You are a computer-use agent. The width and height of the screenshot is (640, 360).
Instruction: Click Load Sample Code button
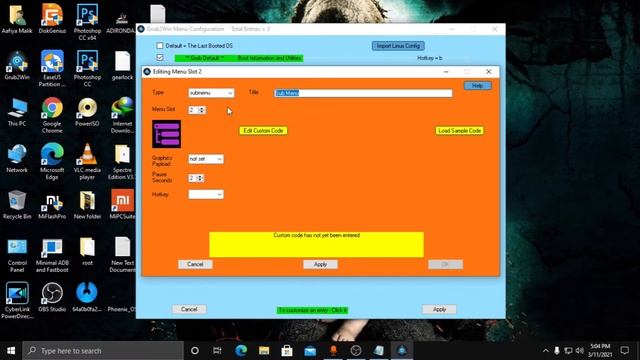point(460,131)
